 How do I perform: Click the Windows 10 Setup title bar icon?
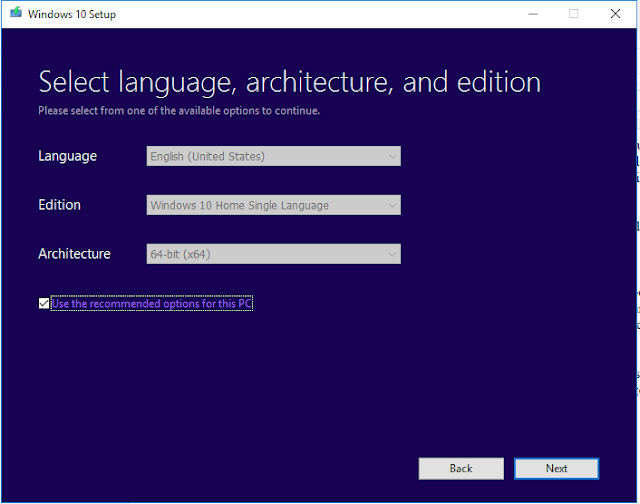16,13
